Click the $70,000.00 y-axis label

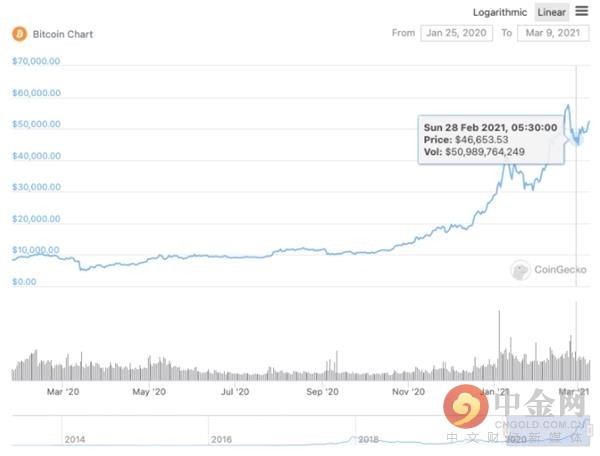(x=37, y=61)
